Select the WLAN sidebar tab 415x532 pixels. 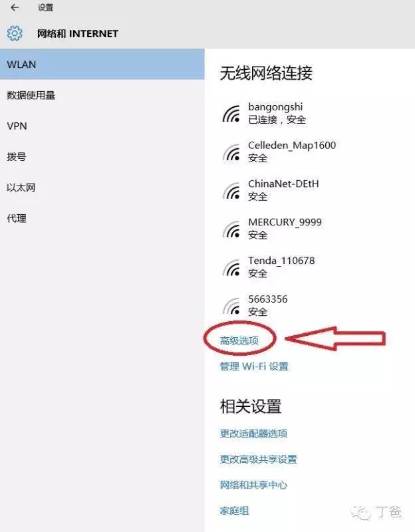point(102,64)
